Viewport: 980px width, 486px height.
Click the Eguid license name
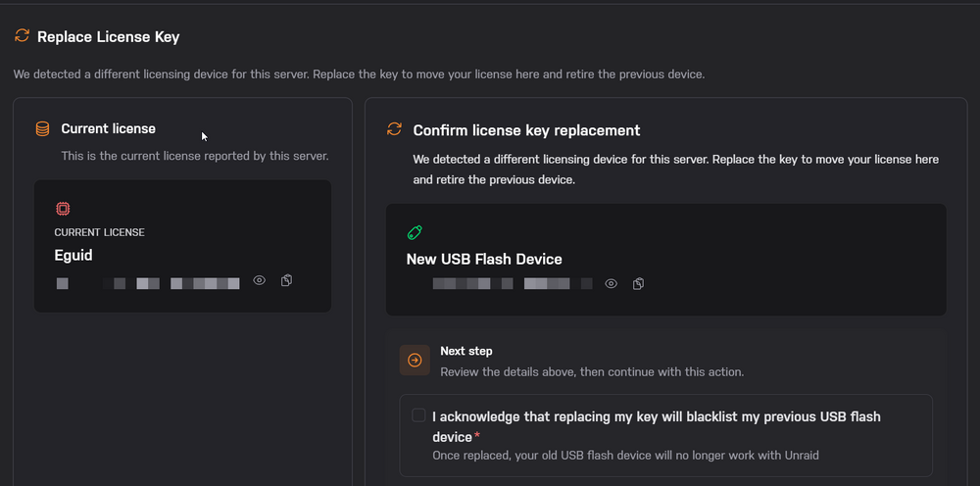[73, 255]
